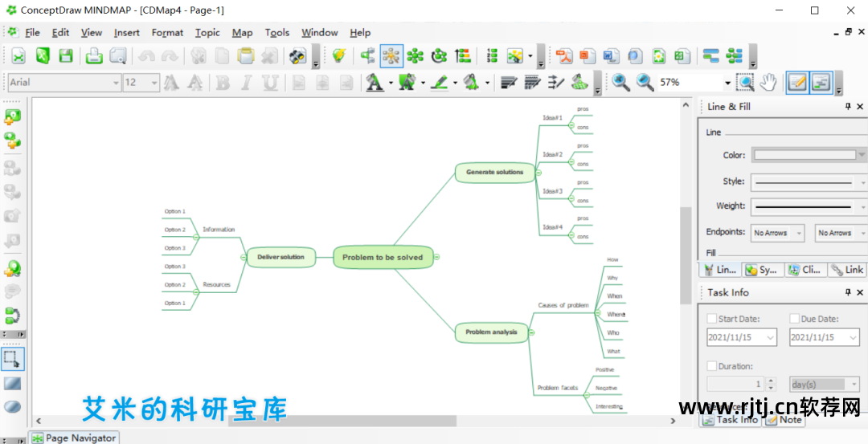Open the Page Navigator tab
Image resolution: width=868 pixels, height=444 pixels.
(74, 438)
